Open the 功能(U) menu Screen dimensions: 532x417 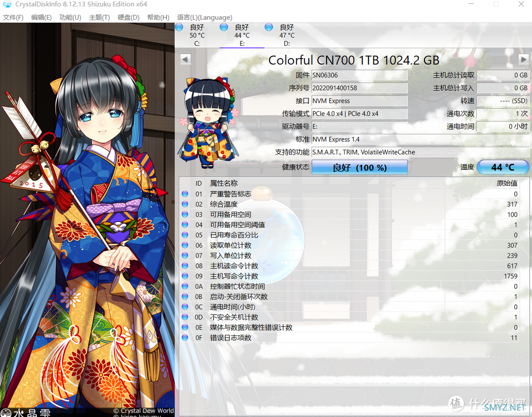tap(70, 17)
